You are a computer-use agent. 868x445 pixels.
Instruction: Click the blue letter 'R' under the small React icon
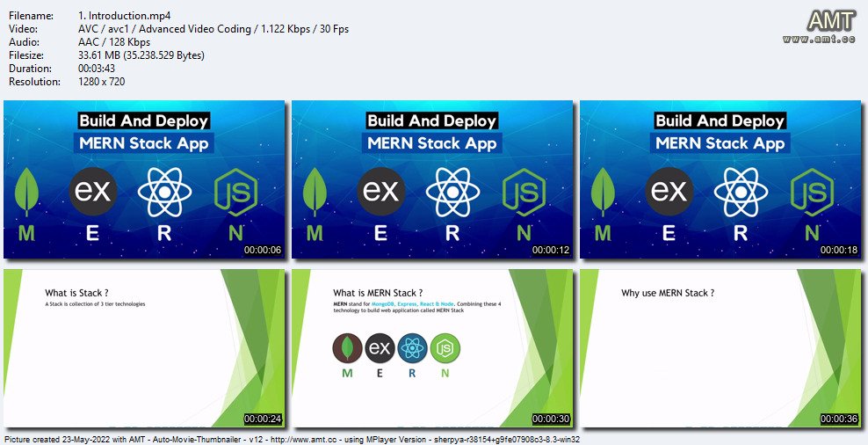412,373
